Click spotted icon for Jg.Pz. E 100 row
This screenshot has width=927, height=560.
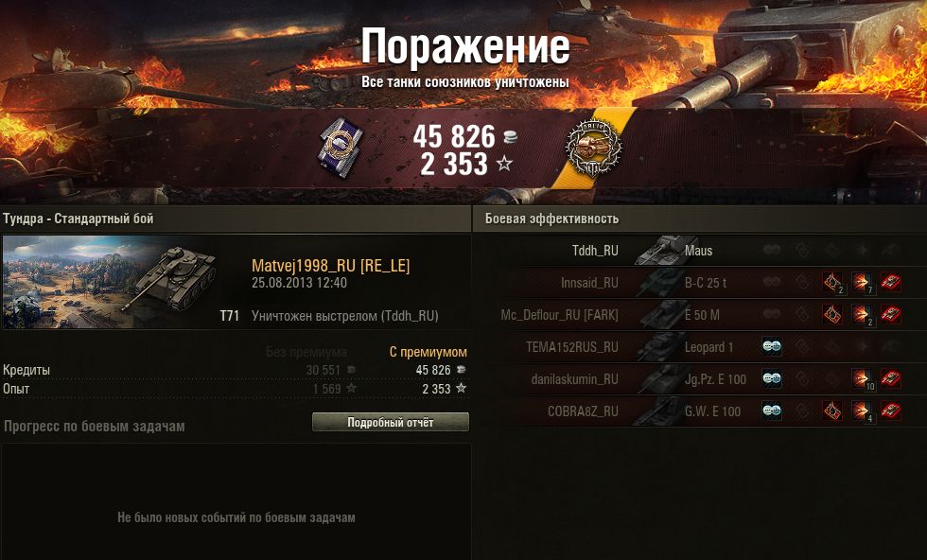point(772,379)
